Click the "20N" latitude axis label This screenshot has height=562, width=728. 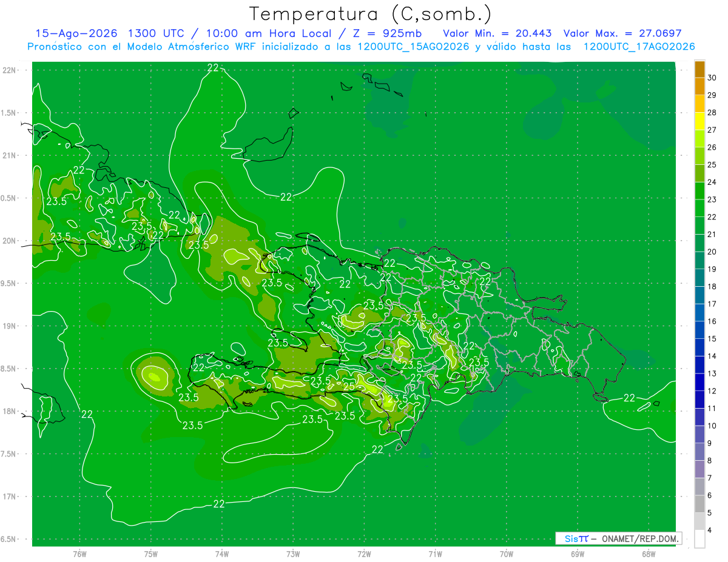pyautogui.click(x=9, y=241)
